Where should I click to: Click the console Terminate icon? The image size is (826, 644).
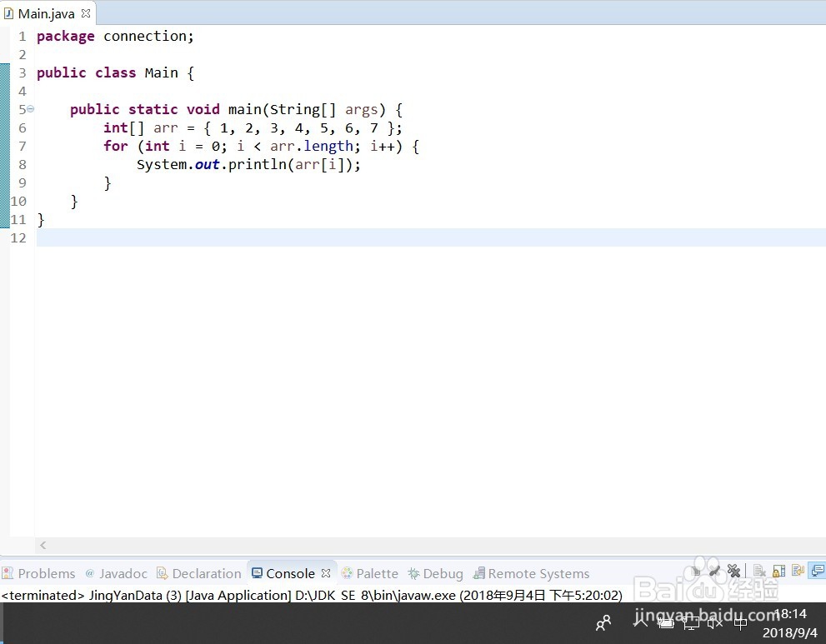[x=695, y=572]
